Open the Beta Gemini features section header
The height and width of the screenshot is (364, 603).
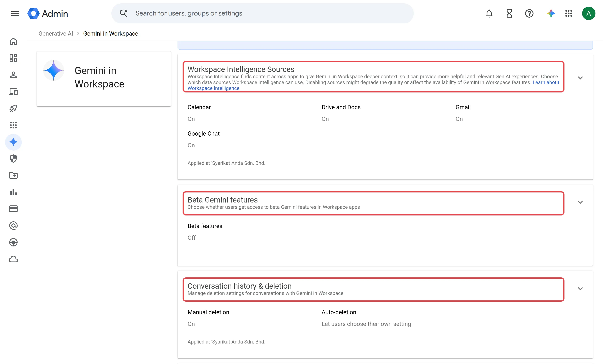pos(374,203)
